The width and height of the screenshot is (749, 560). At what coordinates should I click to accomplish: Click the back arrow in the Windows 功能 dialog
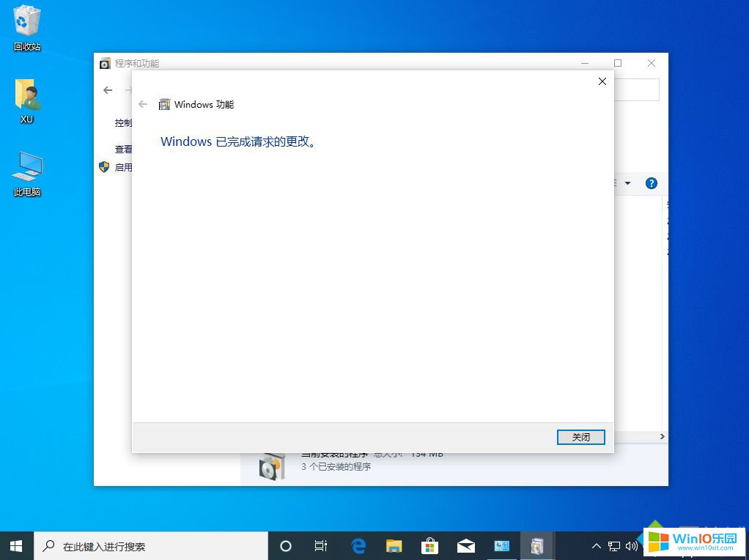tap(143, 104)
